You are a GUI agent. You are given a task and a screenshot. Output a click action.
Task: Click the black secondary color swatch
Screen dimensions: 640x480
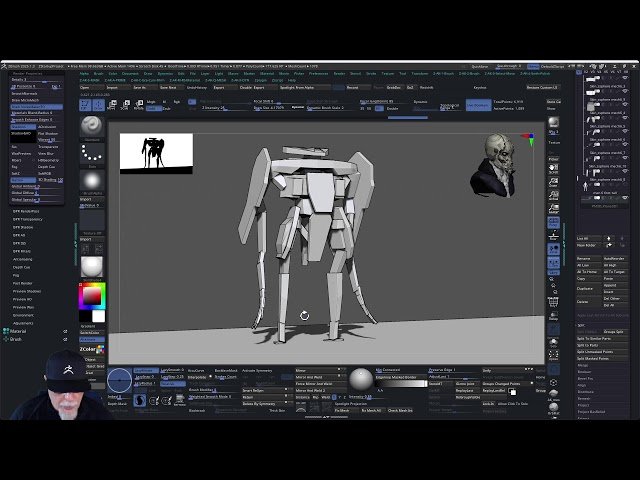pyautogui.click(x=85, y=316)
